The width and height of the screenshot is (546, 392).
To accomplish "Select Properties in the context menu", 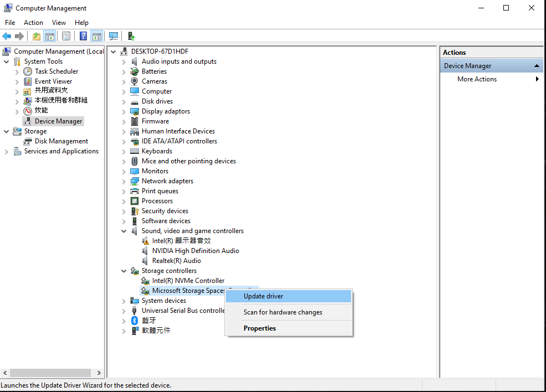I will [260, 328].
